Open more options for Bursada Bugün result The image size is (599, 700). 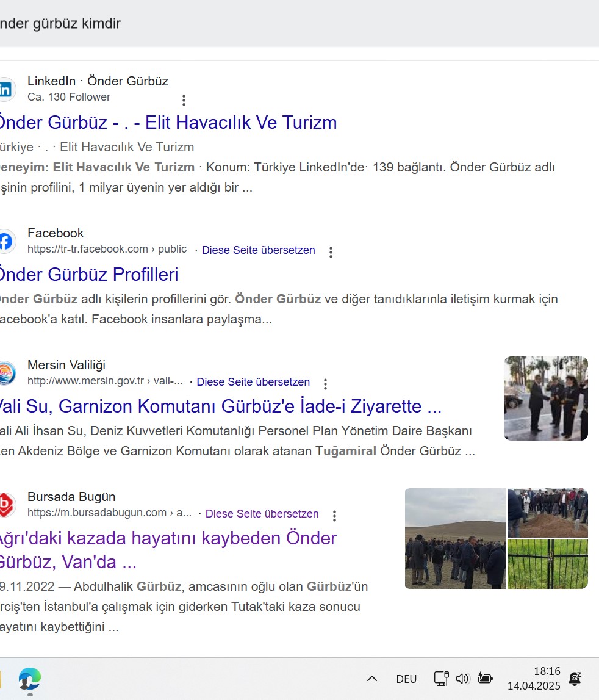[x=334, y=516]
